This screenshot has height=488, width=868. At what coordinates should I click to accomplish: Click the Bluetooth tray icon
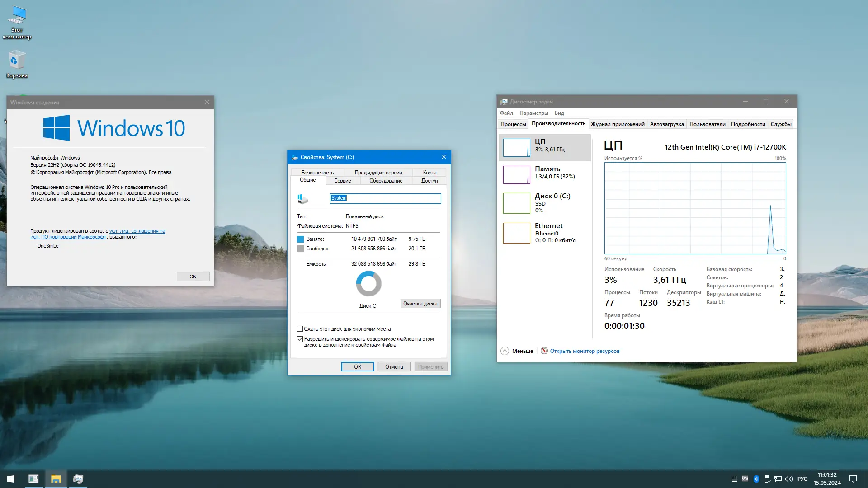click(x=756, y=479)
